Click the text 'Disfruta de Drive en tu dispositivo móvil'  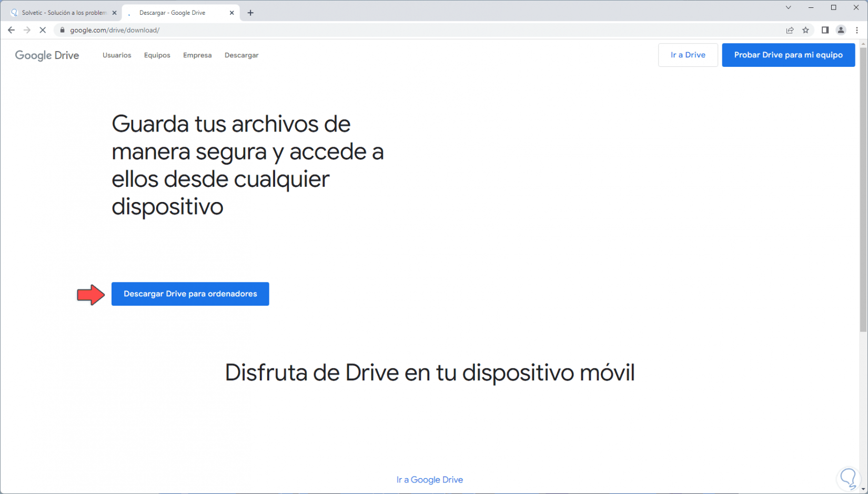pos(430,372)
